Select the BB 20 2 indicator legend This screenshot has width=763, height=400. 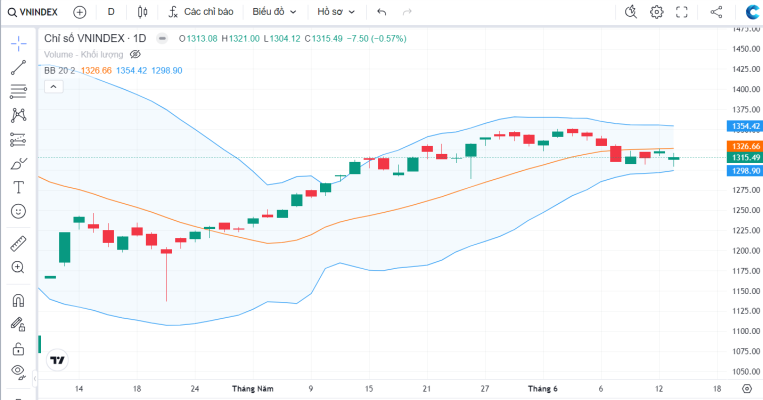[60, 71]
